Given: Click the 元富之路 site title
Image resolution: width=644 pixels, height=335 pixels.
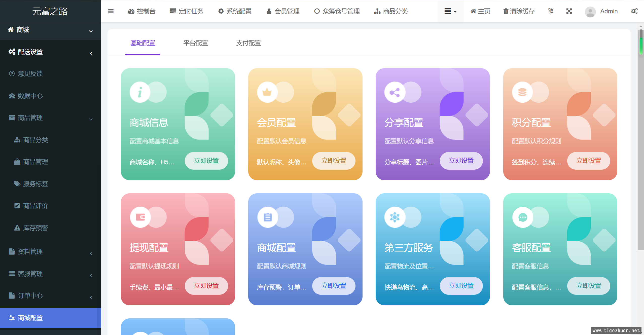Looking at the screenshot, I should 50,11.
